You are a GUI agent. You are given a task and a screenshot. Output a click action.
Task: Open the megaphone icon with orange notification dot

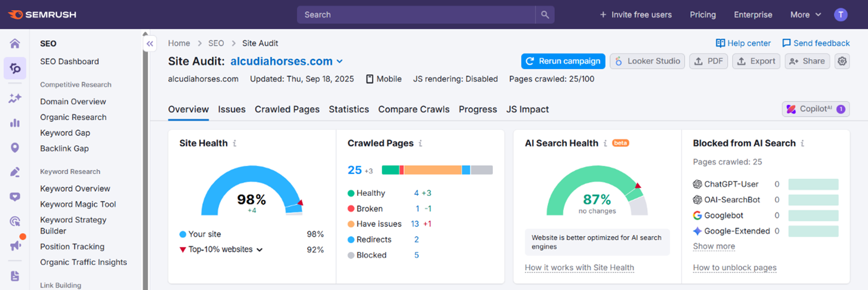pyautogui.click(x=15, y=245)
